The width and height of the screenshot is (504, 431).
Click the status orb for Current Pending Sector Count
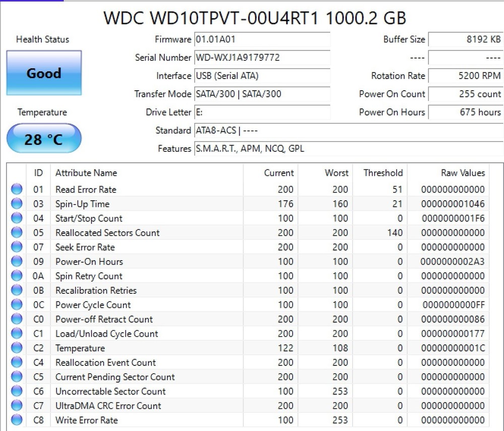point(17,377)
